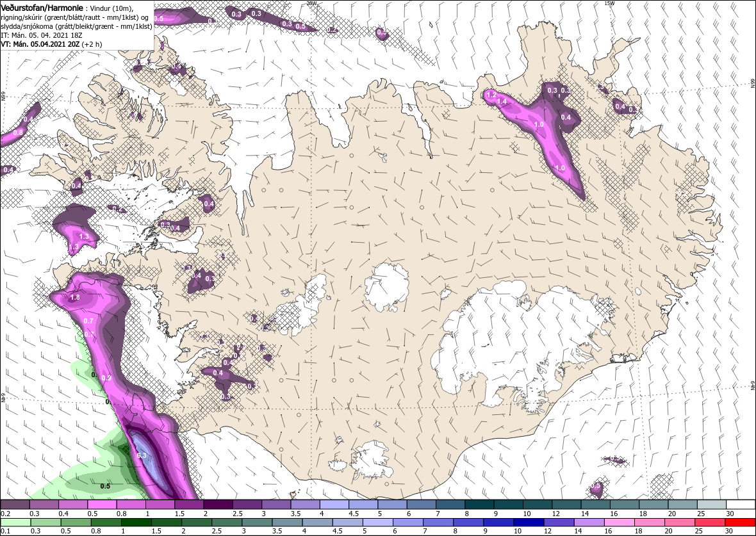This screenshot has height=536, width=756.
Task: Select the dark teal 8 swatch, upper legend
Action: tap(480, 505)
